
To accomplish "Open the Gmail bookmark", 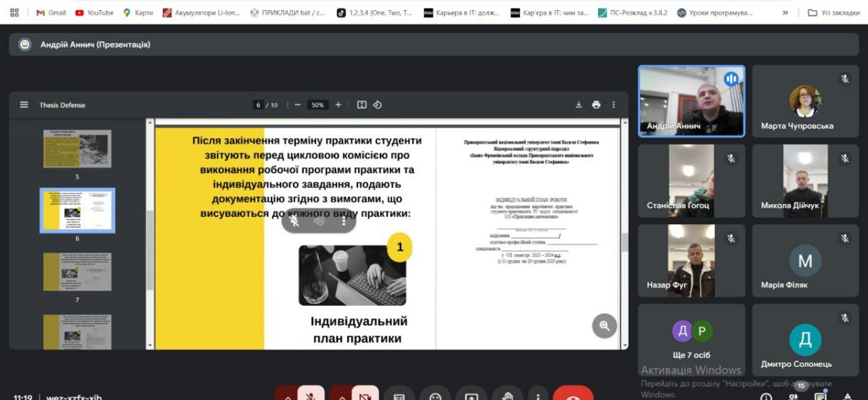I will (51, 12).
